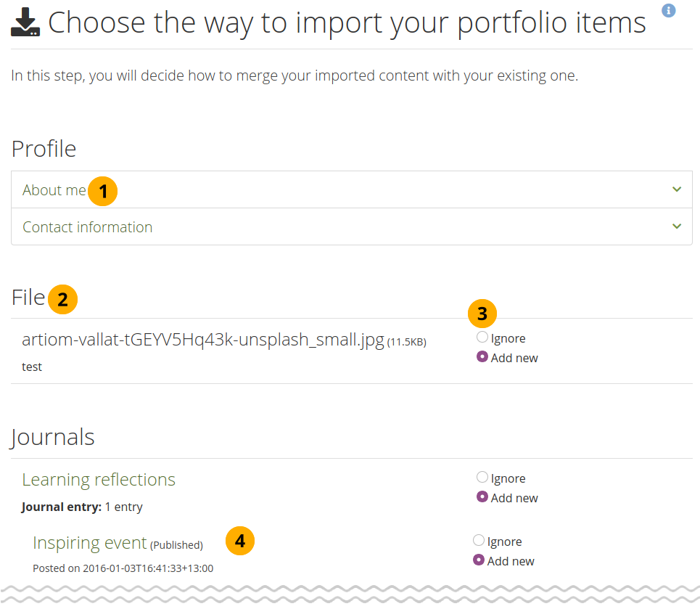Open the Contact information profile section
Viewport: 700px width, 609px height.
(88, 227)
